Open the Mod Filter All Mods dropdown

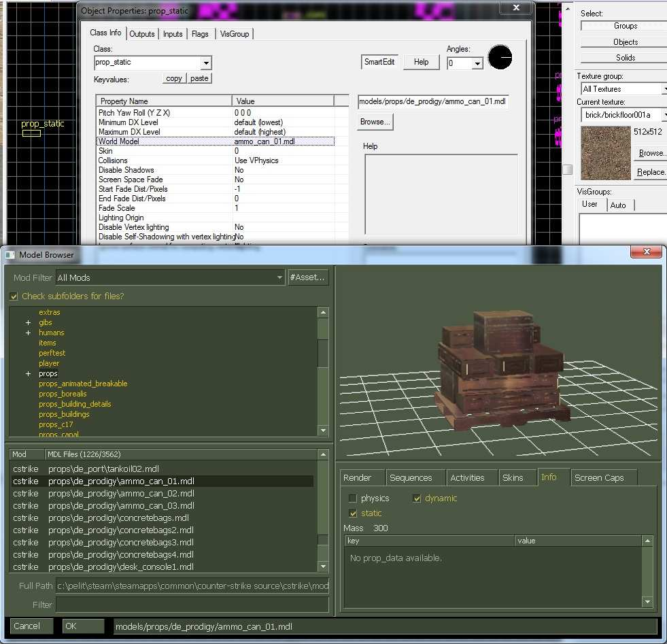coord(279,277)
